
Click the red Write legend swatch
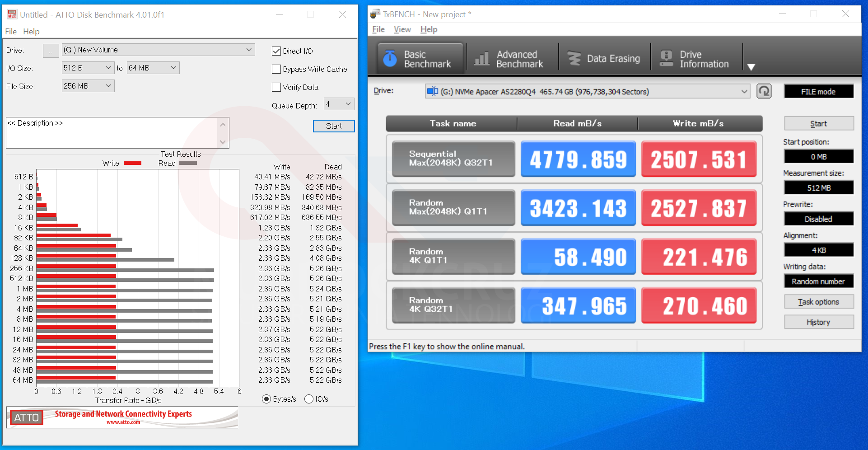tap(132, 163)
